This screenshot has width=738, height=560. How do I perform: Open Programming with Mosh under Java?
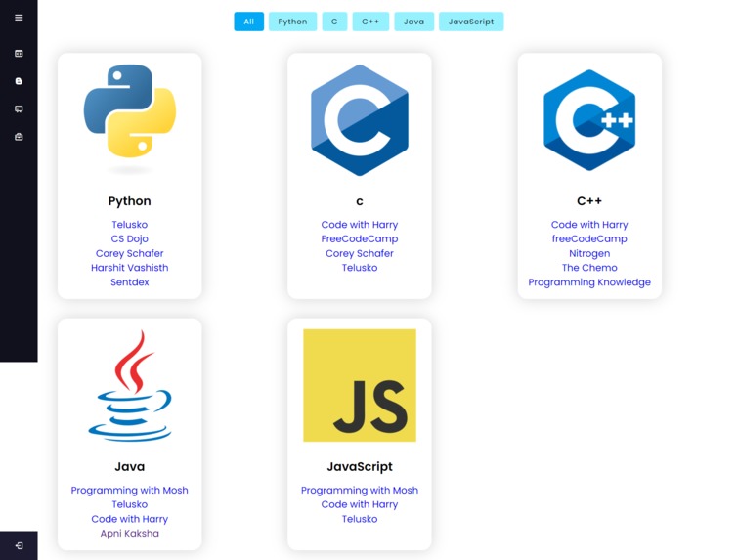click(130, 490)
